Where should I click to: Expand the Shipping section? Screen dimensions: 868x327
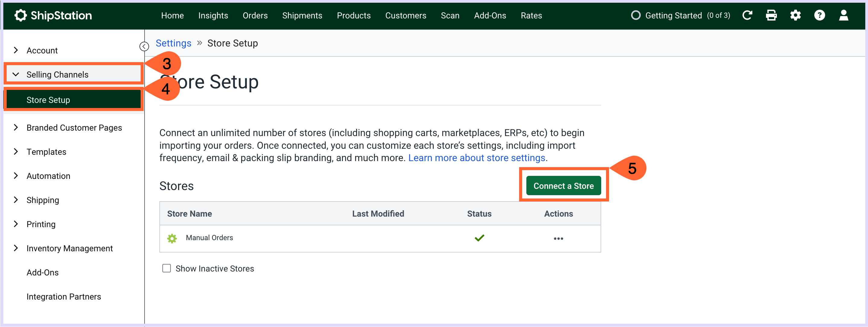coord(15,200)
